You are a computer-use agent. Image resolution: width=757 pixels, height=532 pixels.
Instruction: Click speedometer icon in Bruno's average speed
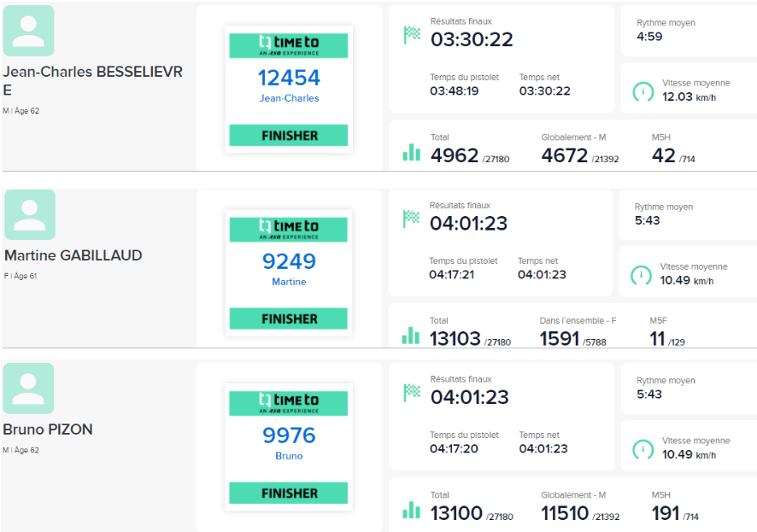coord(643,449)
